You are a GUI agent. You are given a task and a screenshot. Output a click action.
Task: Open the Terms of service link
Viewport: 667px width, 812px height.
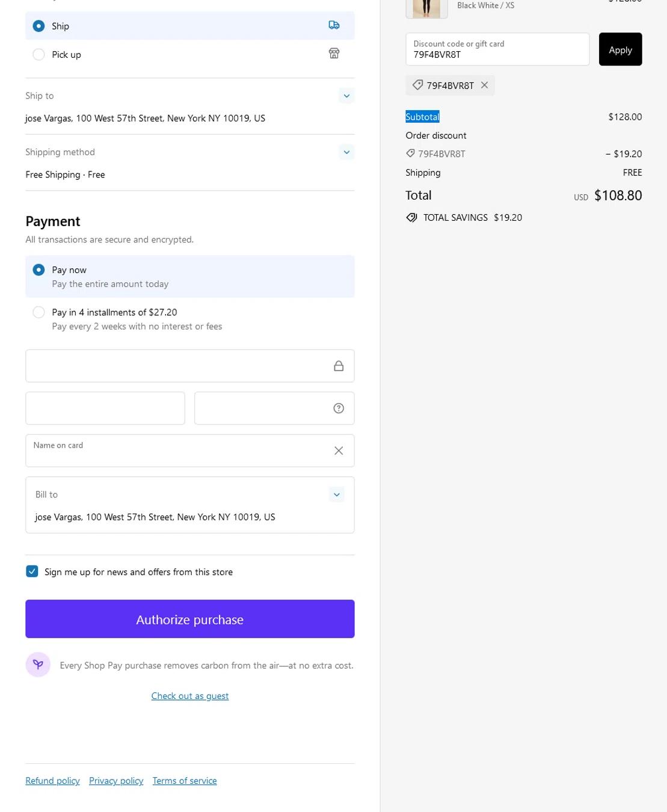(185, 781)
